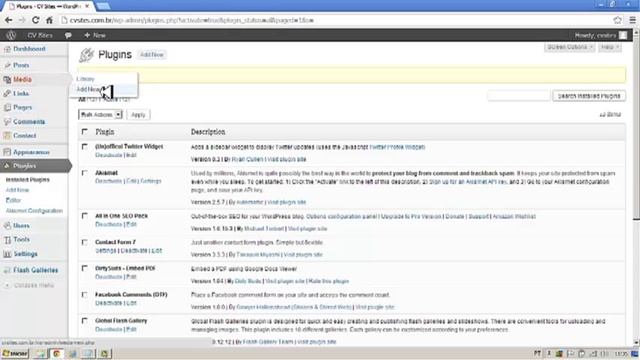Image resolution: width=640 pixels, height=360 pixels.
Task: Click the Search Installed Plugins button
Action: [x=589, y=96]
